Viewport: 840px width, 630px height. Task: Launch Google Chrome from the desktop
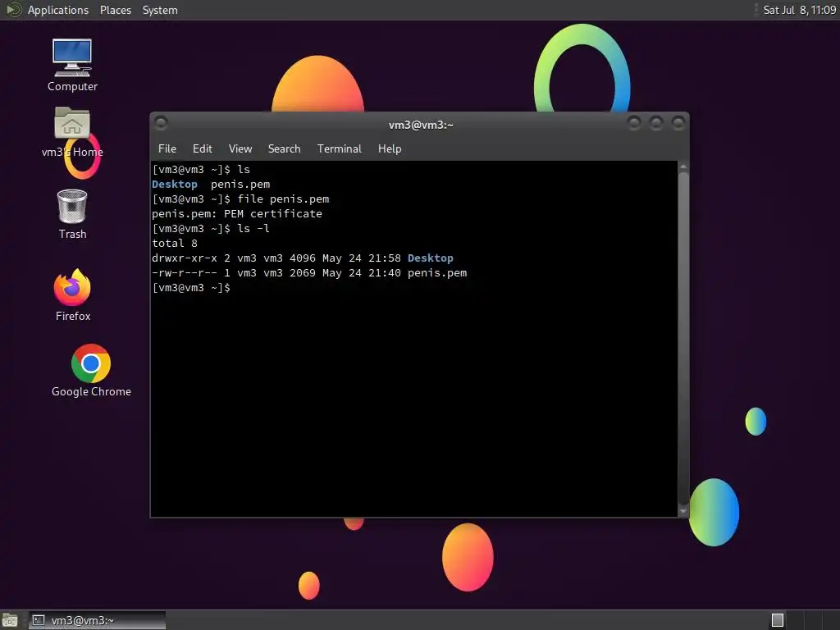coord(91,370)
